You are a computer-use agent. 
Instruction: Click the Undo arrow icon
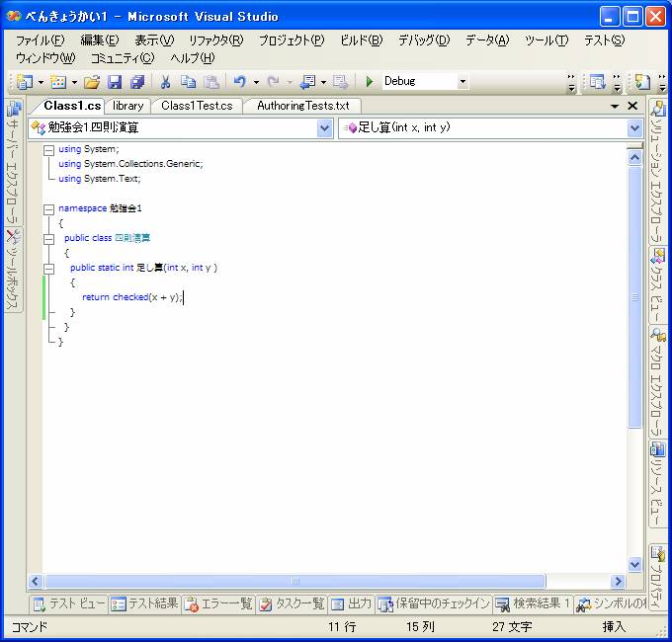coord(239,82)
